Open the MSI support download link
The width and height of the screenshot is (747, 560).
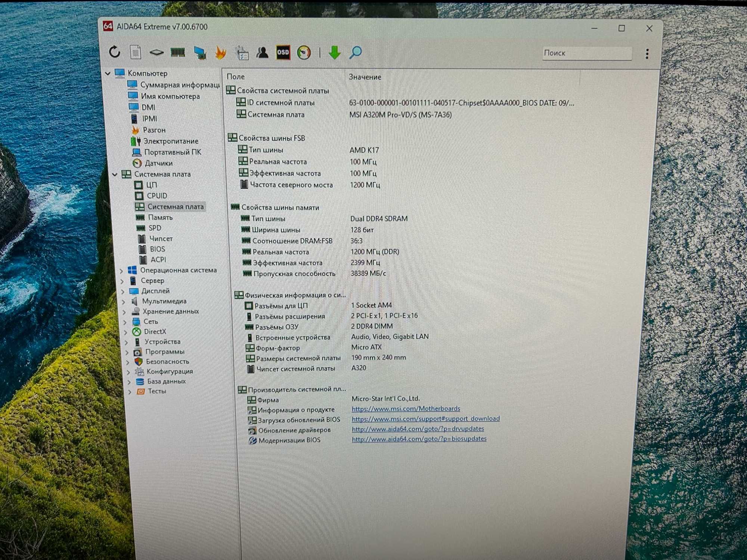[x=426, y=419]
